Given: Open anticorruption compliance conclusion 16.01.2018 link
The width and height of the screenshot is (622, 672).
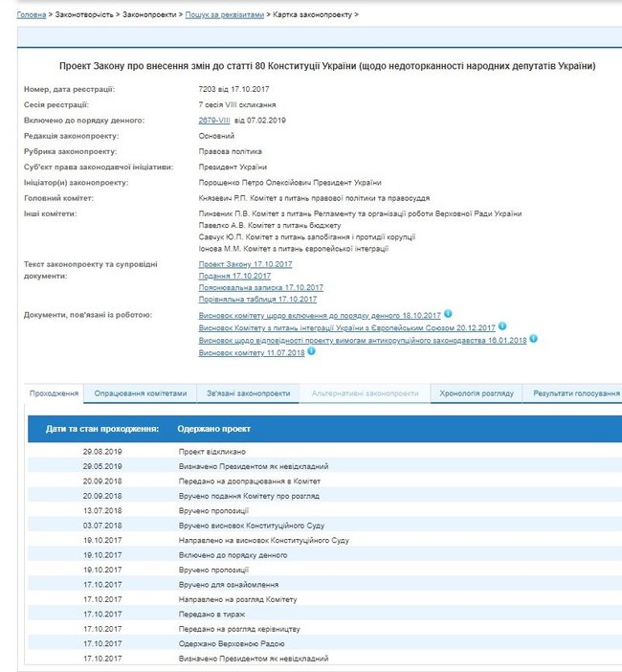Looking at the screenshot, I should click(x=363, y=341).
